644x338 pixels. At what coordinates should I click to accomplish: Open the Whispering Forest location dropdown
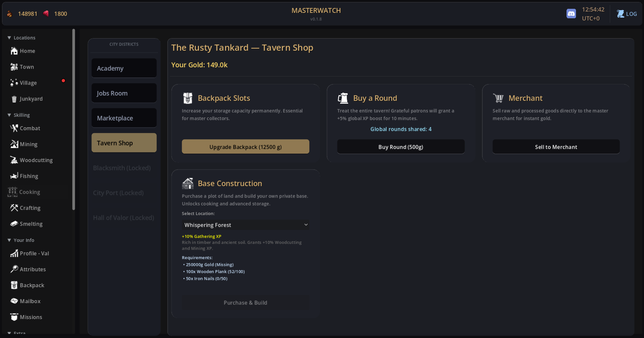coord(245,225)
